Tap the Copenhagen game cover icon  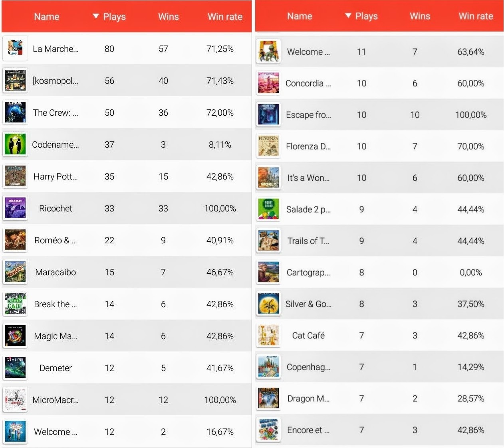[x=268, y=367]
